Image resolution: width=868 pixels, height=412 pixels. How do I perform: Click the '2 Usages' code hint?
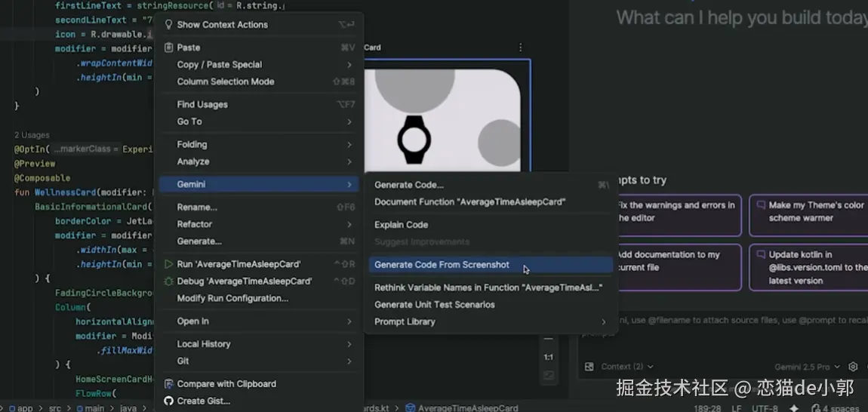point(32,135)
